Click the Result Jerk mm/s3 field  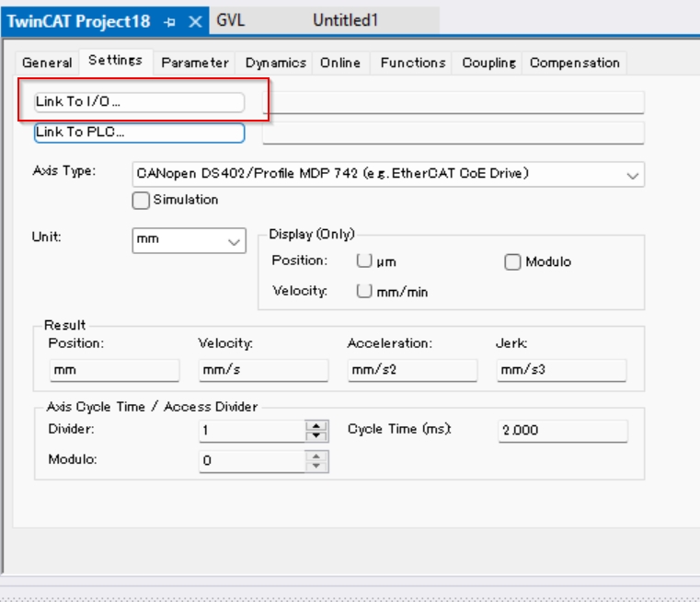[x=562, y=370]
